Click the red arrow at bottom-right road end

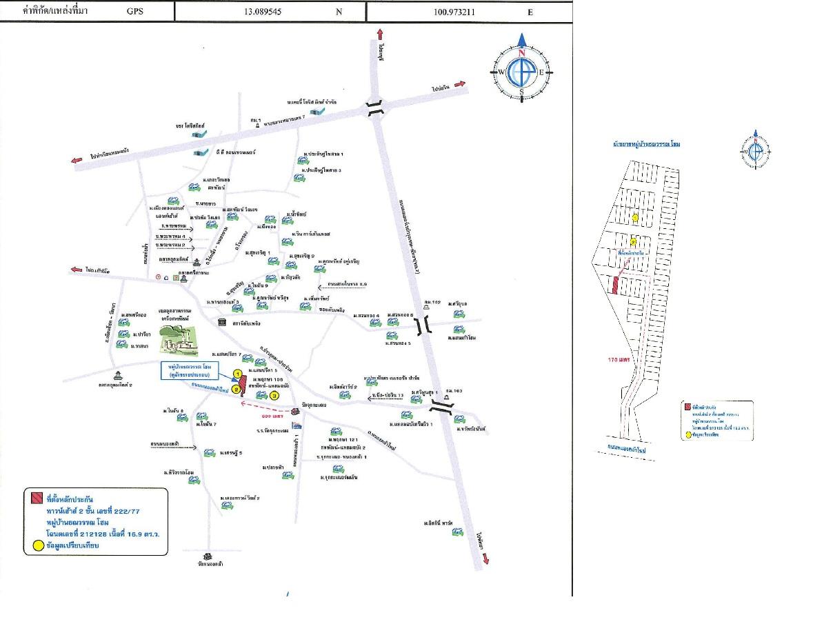(485, 559)
